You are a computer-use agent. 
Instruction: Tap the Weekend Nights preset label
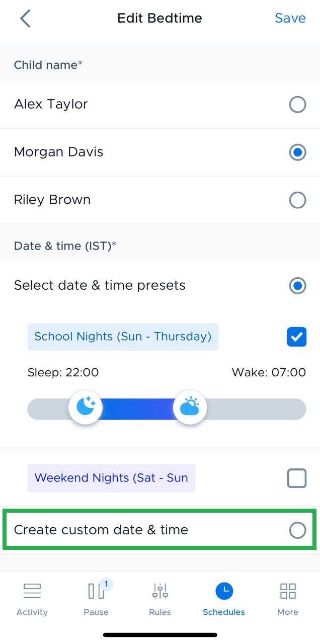[111, 478]
